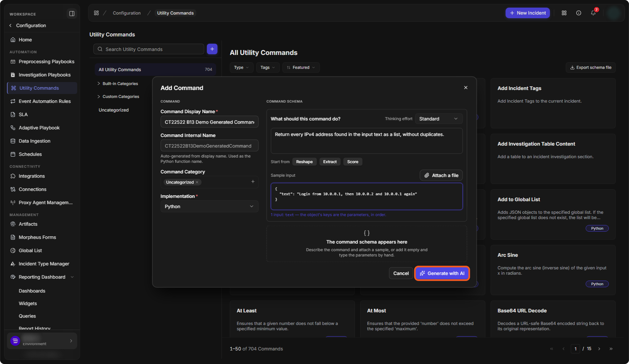Open the info icon in top bar
629x364 pixels.
579,13
